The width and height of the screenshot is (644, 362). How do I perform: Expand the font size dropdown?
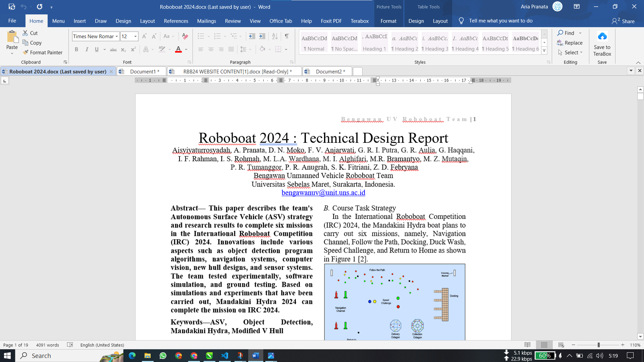(x=135, y=37)
